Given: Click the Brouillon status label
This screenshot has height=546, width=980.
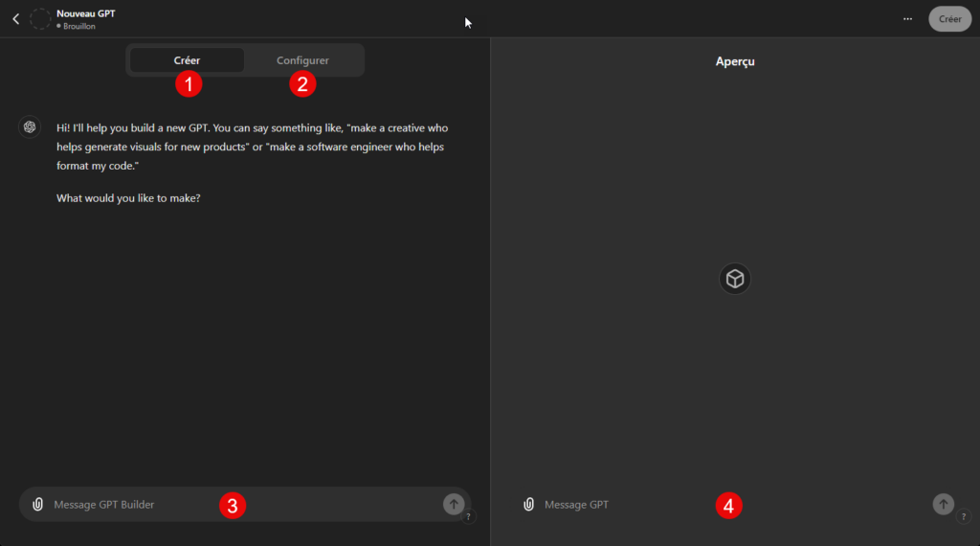Looking at the screenshot, I should (78, 26).
